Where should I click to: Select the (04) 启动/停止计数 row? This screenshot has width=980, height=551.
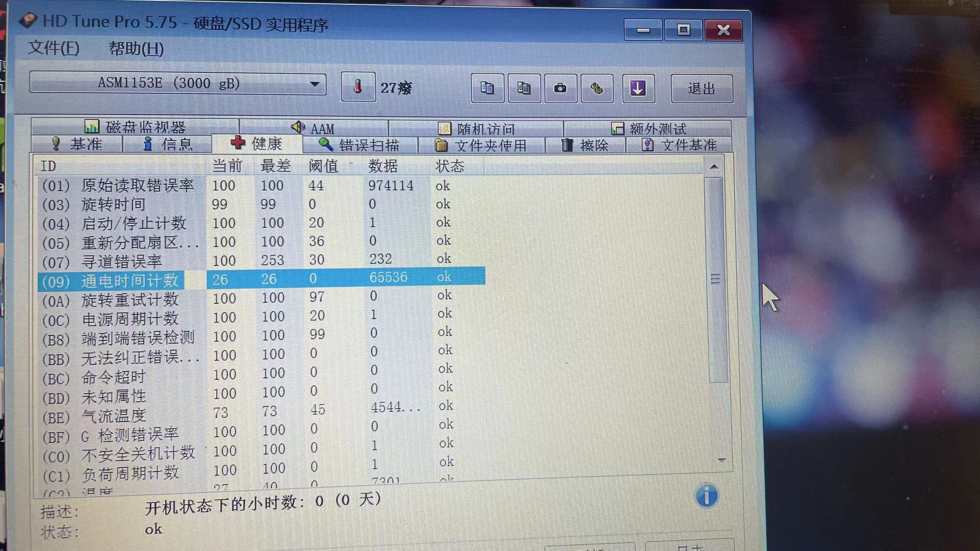tap(261, 223)
